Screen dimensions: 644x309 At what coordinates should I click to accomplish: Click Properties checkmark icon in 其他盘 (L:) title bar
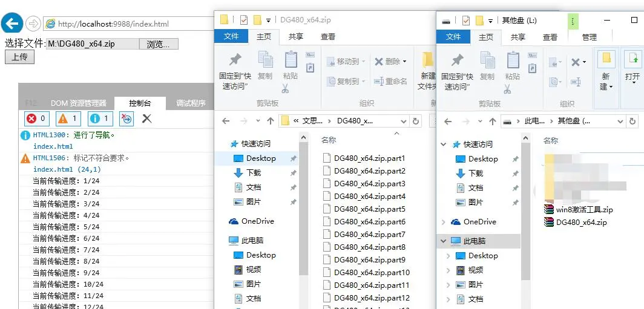[x=466, y=20]
